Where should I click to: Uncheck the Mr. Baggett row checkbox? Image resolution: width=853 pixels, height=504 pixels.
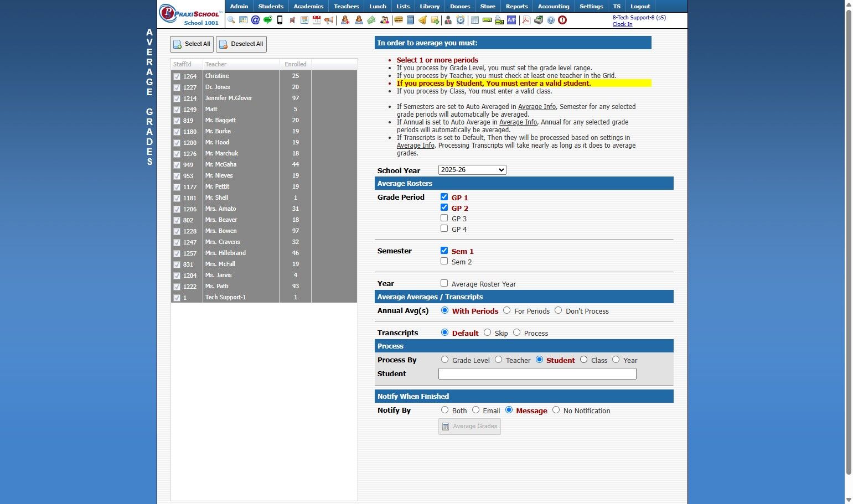pos(177,121)
